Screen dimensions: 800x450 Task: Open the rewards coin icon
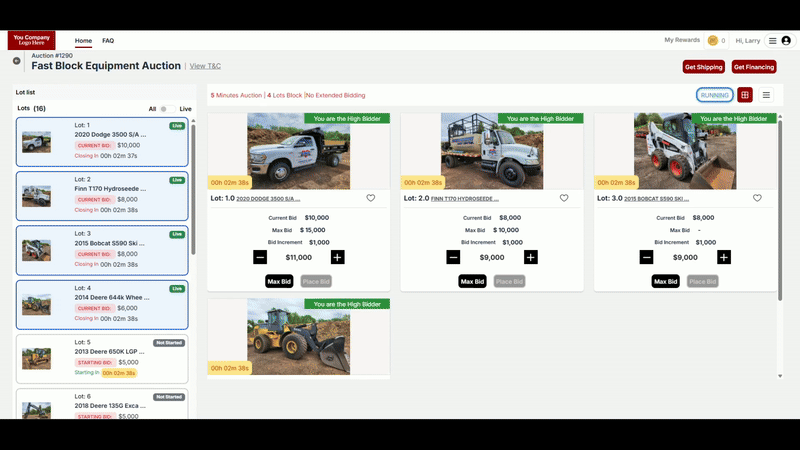(713, 40)
